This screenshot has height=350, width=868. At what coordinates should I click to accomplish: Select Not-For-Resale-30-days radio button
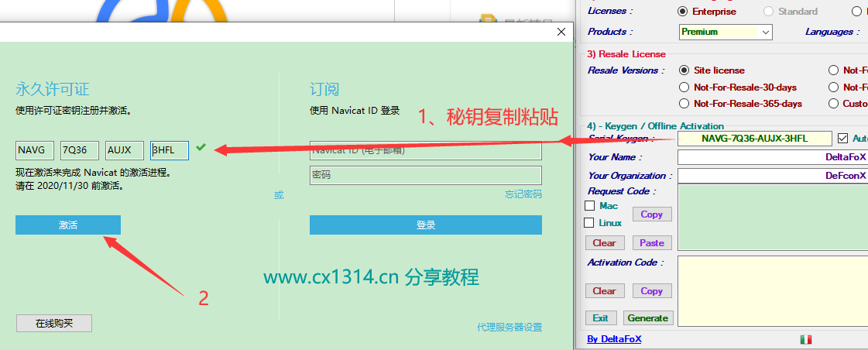tap(684, 87)
